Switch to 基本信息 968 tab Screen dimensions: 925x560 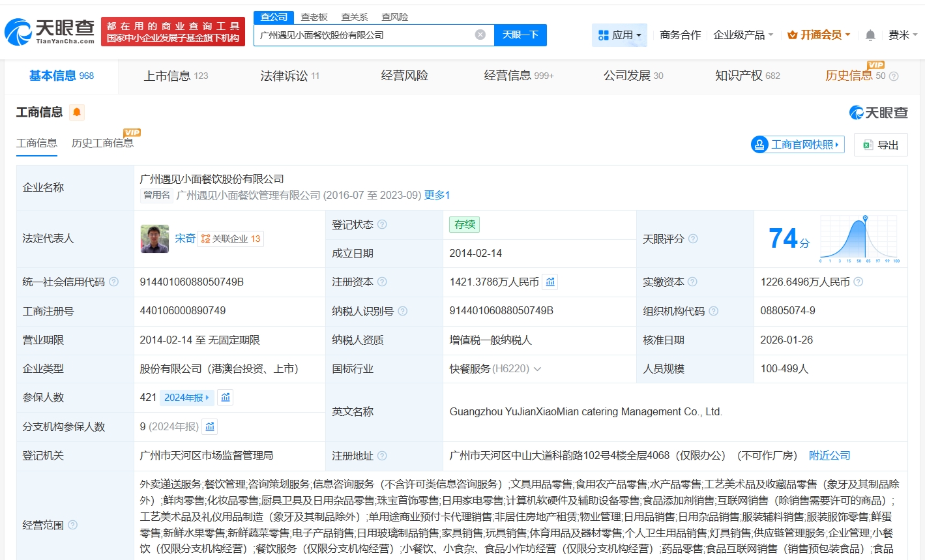click(x=61, y=76)
